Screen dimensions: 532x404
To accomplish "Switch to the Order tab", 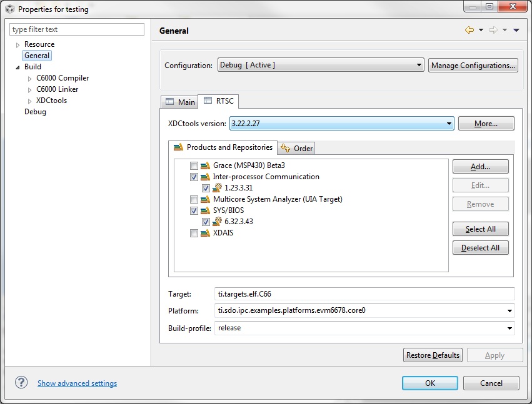I will (296, 148).
